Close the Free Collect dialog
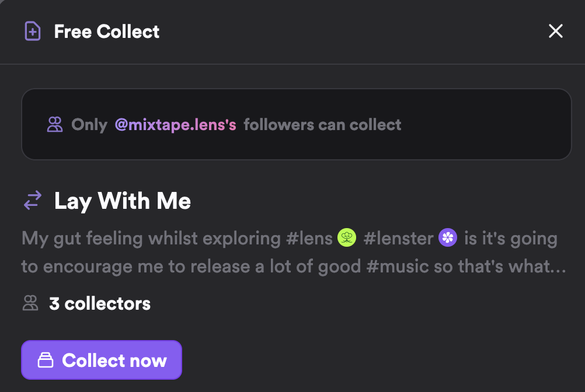Screen dimensions: 585x392 tap(556, 31)
